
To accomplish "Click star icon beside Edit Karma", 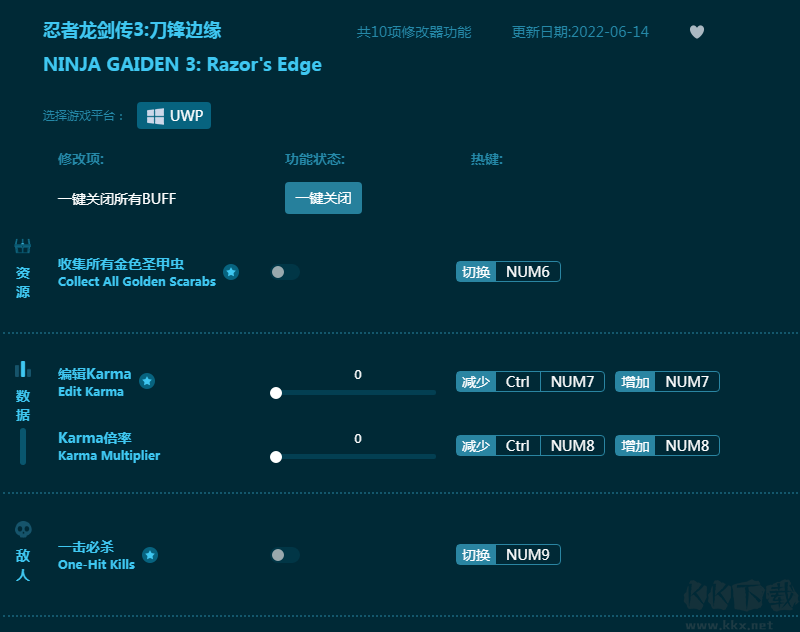I will click(147, 381).
